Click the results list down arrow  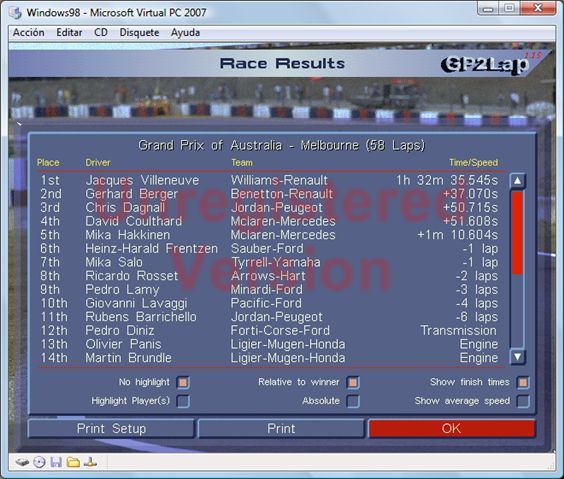point(517,356)
